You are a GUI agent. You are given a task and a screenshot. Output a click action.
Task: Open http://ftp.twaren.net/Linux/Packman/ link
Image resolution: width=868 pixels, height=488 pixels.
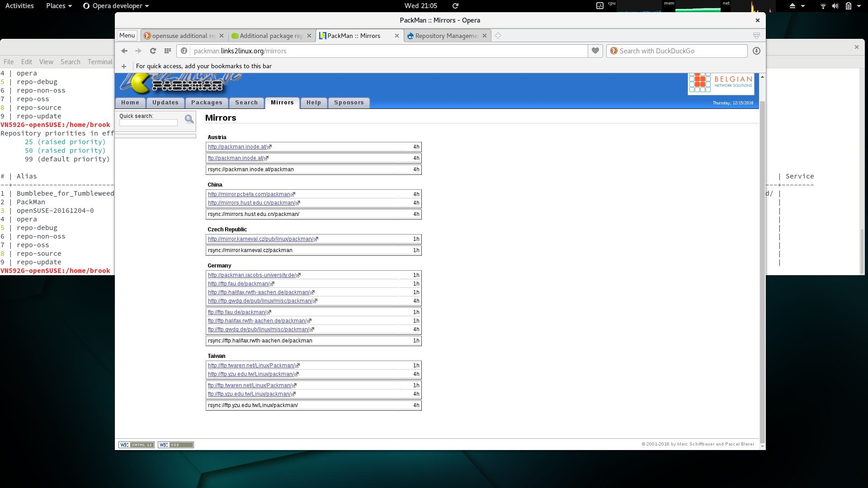point(251,366)
